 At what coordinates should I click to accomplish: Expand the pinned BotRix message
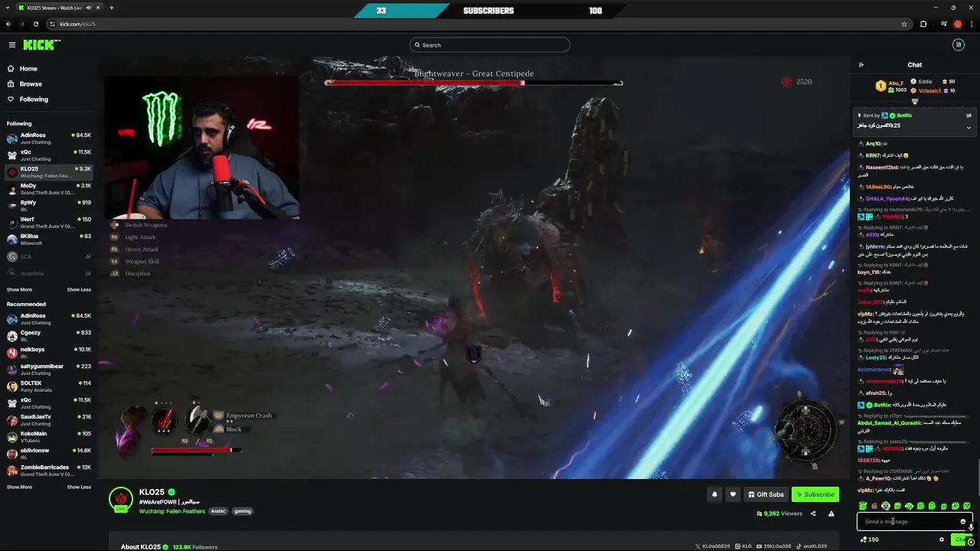[969, 127]
